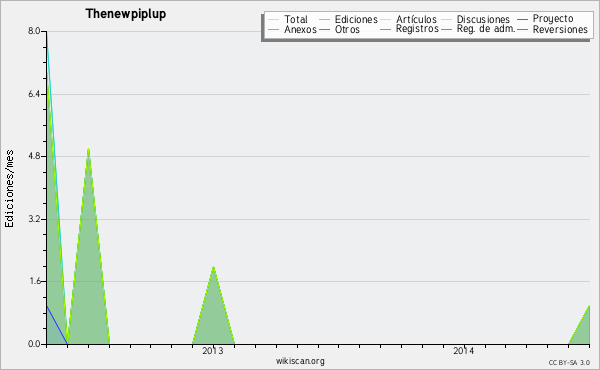
Task: Click the purple Otros legend line swatch
Action: pyautogui.click(x=324, y=29)
